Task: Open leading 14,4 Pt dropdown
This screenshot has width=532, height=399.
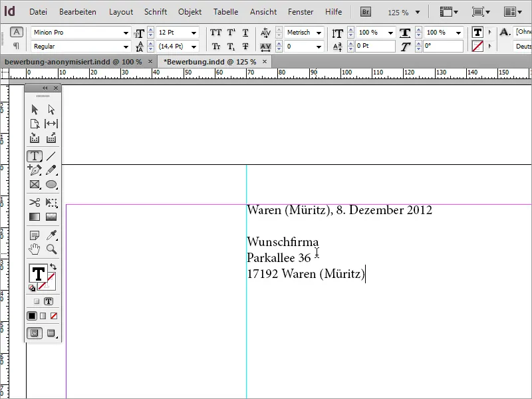Action: 194,47
